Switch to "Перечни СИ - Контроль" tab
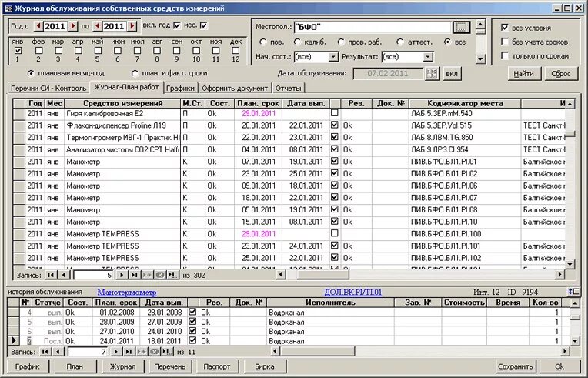This screenshot has width=588, height=378. (48, 89)
